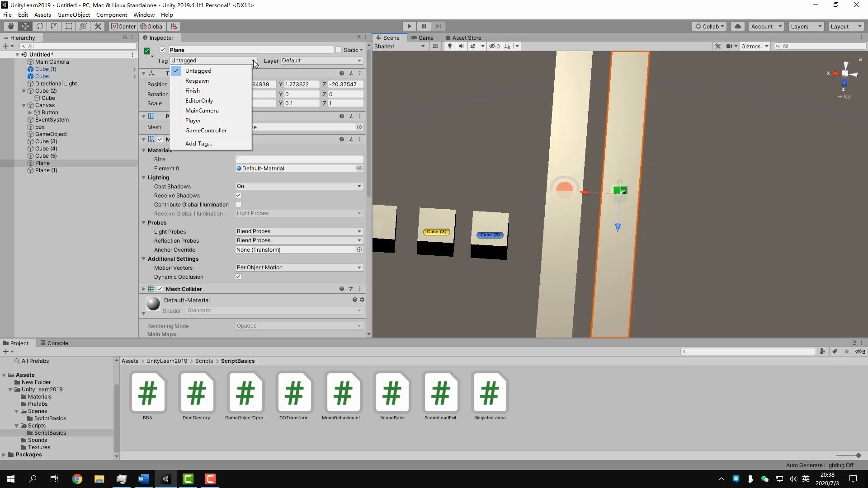Expand the Canvas hierarchy item
Viewport: 868px width, 488px height.
23,105
